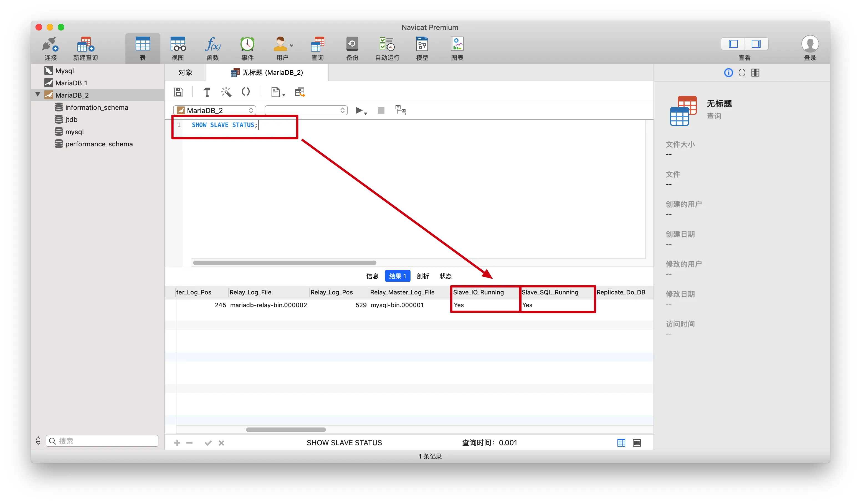Viewport: 861px width, 504px height.
Task: Open the 状态 (Status) tab
Action: 445,276
